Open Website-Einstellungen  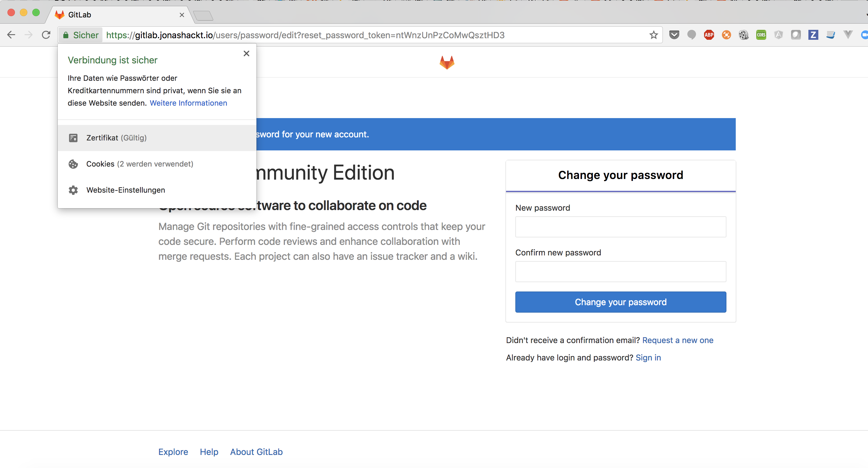(125, 190)
